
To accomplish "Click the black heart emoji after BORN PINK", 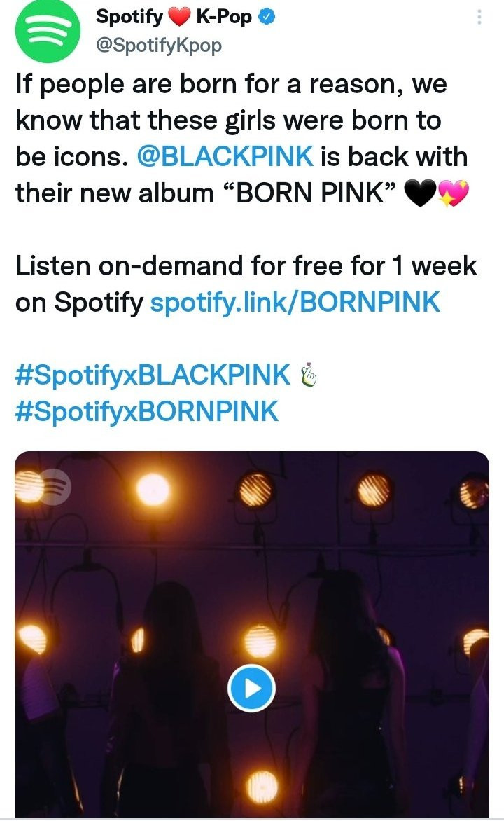I will coord(420,194).
